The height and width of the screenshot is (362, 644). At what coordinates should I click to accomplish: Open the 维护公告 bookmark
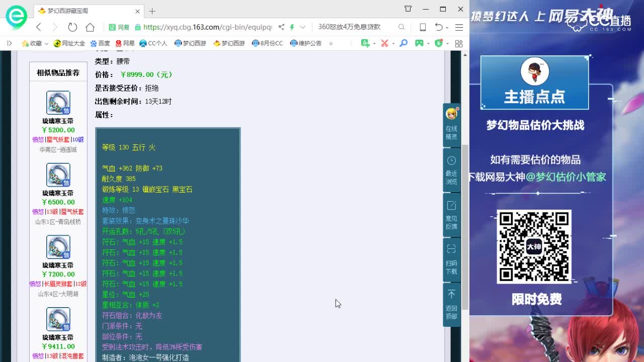306,43
